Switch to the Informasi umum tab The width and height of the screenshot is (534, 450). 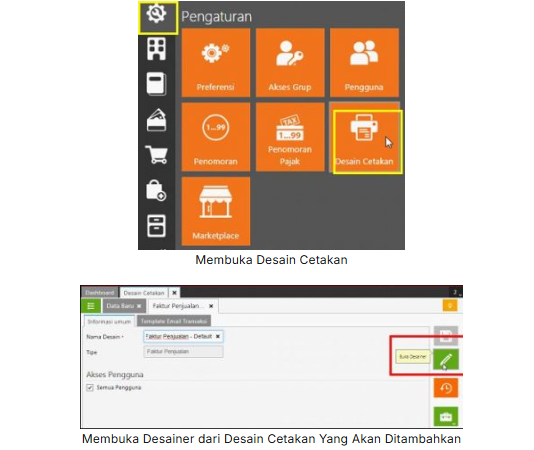pyautogui.click(x=109, y=321)
